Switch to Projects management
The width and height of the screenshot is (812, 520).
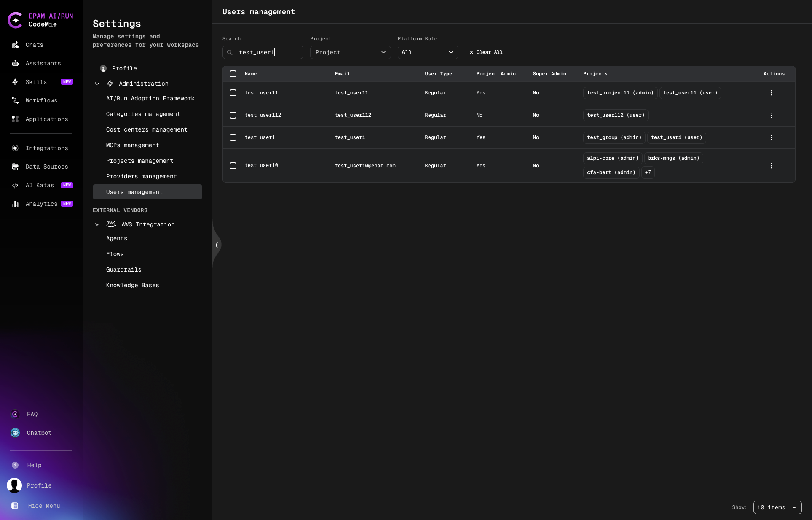click(139, 161)
